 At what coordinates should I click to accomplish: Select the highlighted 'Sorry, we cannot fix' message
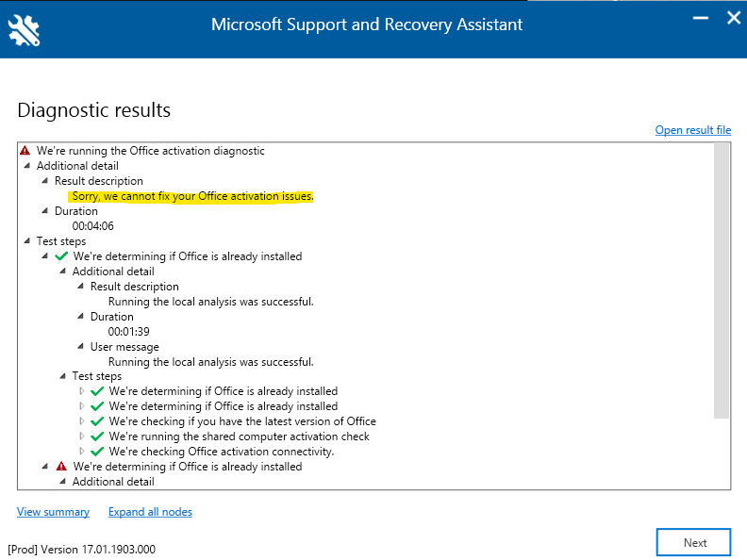tap(191, 196)
